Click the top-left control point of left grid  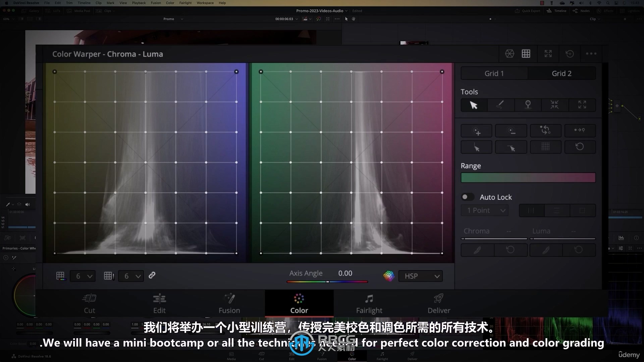(55, 72)
